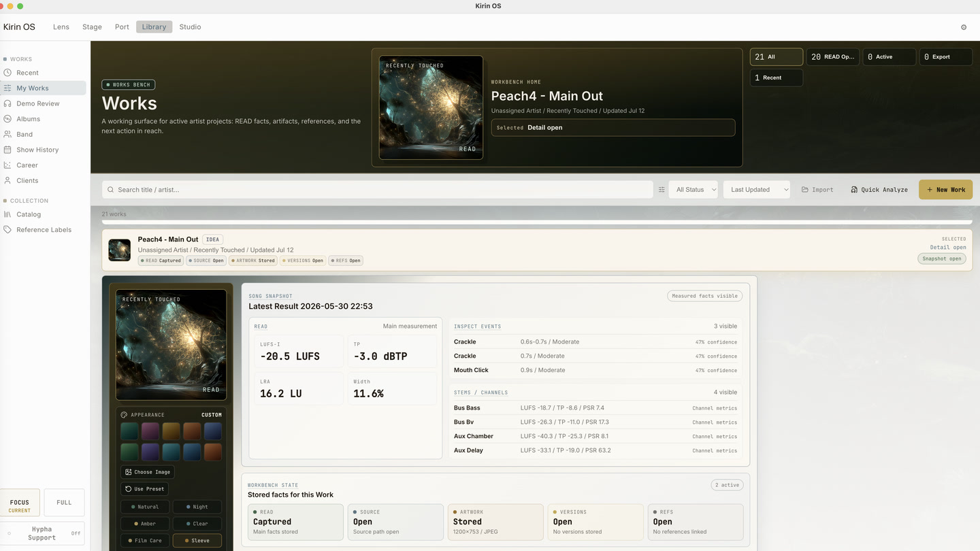Click the Search title / artist field
This screenshot has height=551, width=980.
pos(378,190)
